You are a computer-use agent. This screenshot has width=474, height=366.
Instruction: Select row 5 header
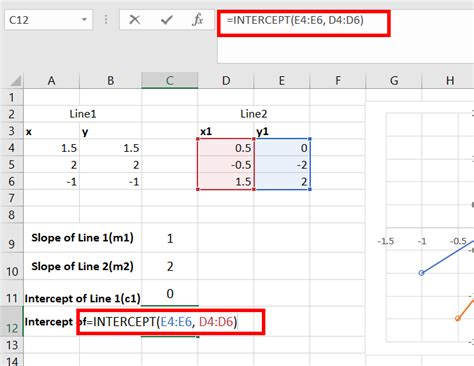[x=12, y=164]
